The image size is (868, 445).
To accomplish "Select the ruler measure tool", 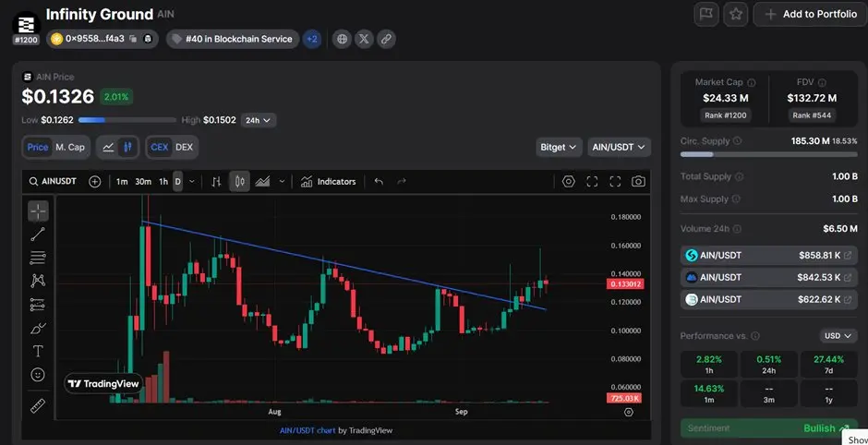I will [38, 407].
